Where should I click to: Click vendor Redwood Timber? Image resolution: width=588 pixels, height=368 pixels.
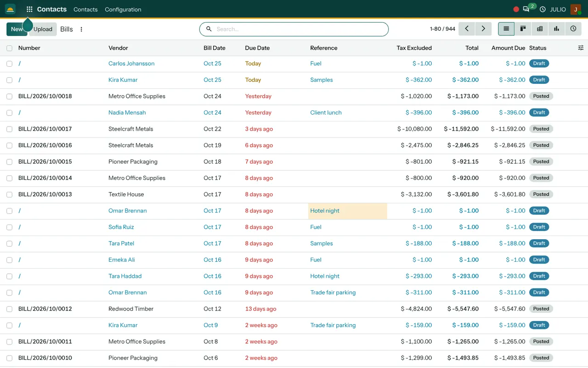point(131,309)
